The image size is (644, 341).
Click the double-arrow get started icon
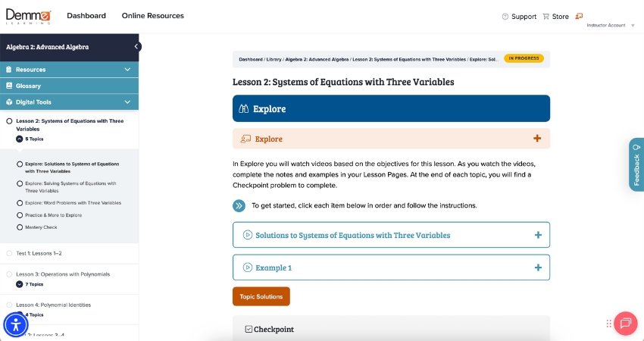coord(239,205)
